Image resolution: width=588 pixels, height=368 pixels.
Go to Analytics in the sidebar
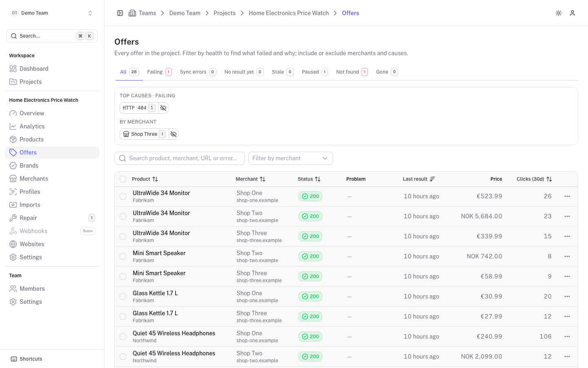click(52, 126)
